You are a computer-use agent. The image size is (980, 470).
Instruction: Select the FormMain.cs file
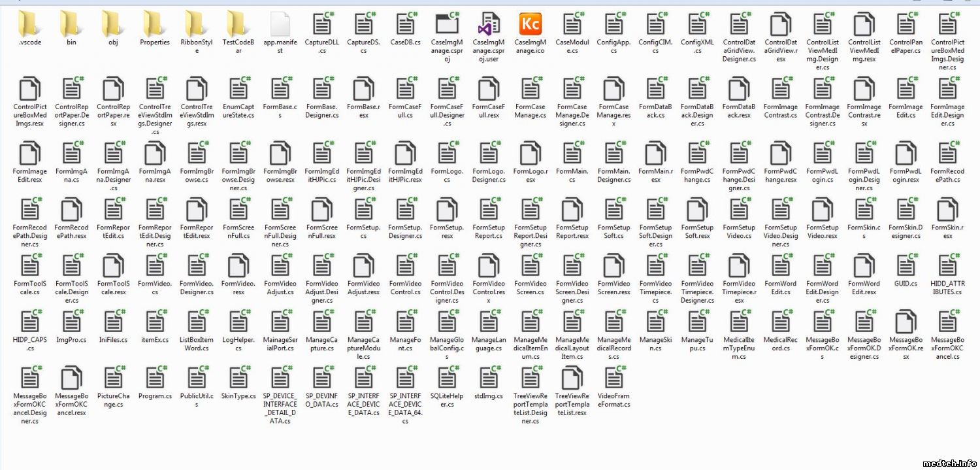click(572, 154)
